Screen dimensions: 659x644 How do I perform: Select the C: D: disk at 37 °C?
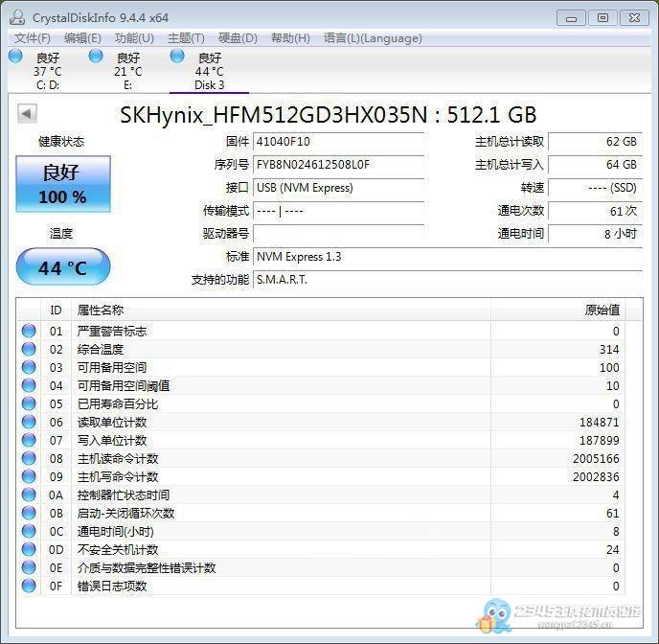pyautogui.click(x=48, y=71)
